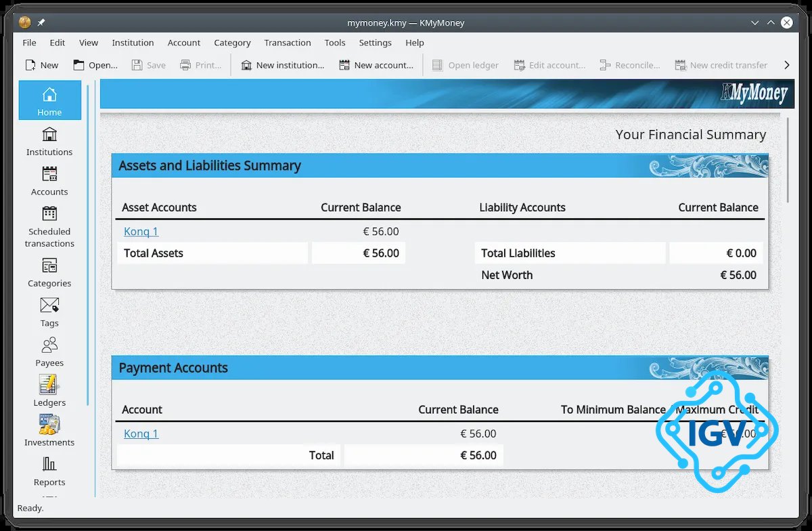812x531 pixels.
Task: Click the sidebar vertical scrollbar
Action: (x=87, y=244)
